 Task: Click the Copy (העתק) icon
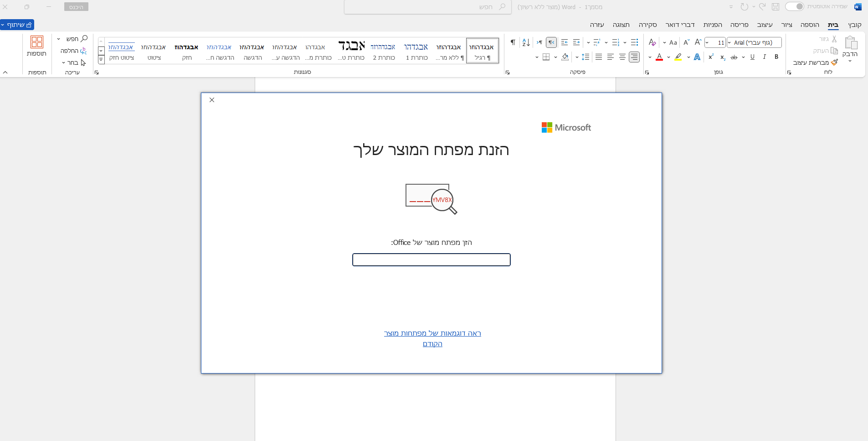click(834, 51)
